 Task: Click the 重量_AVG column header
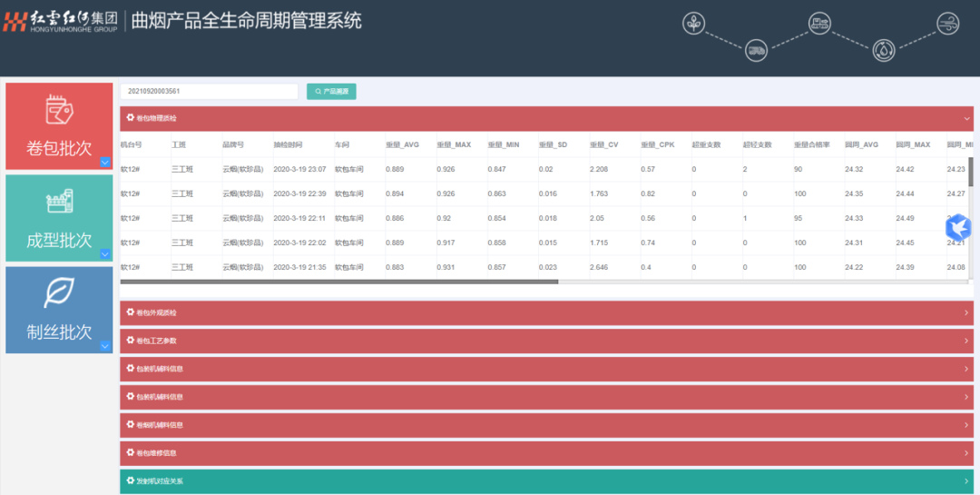[x=403, y=144]
